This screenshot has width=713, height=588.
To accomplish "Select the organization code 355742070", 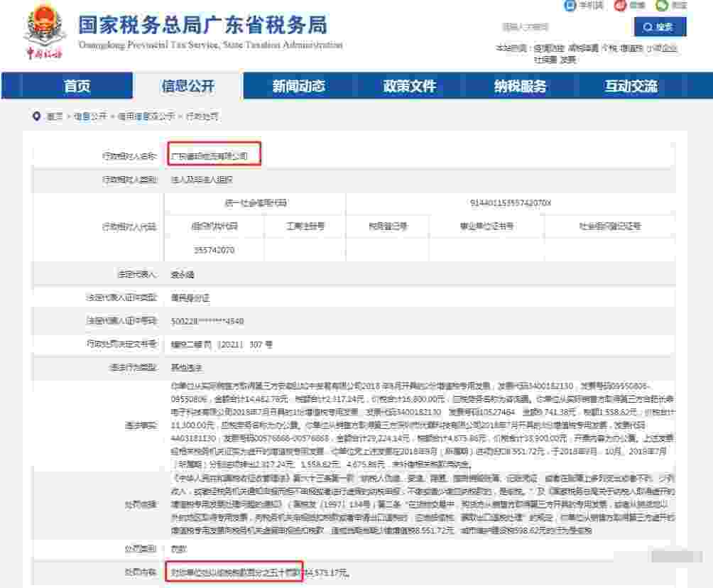I will [214, 250].
